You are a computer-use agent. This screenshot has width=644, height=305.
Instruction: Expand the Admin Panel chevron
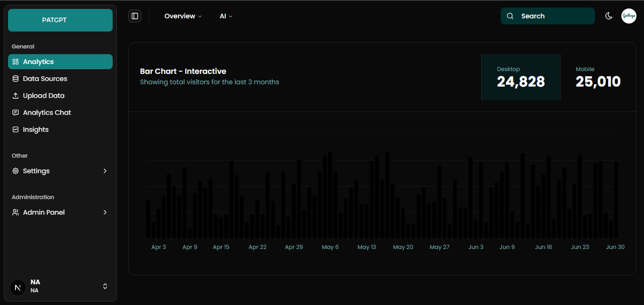tap(105, 212)
